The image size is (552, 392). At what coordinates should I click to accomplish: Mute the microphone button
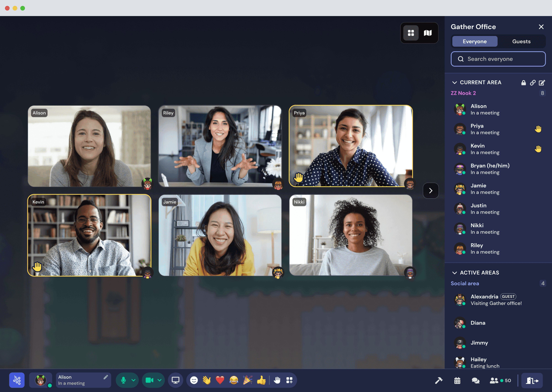(x=123, y=380)
